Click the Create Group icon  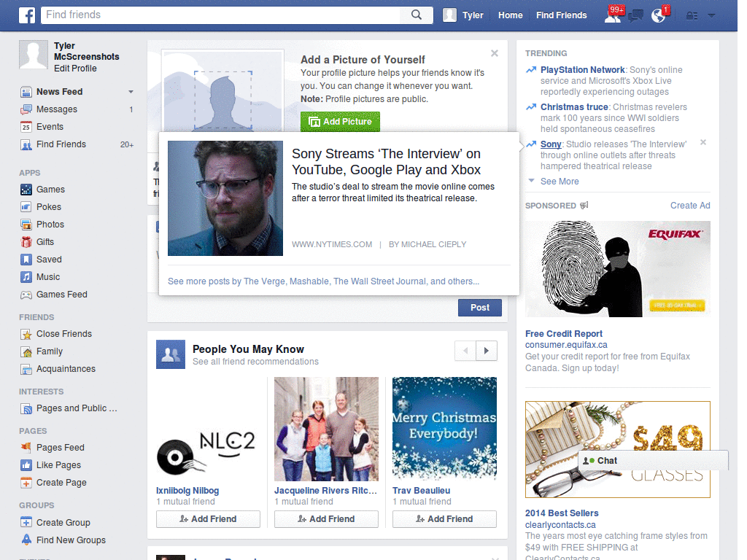26,522
